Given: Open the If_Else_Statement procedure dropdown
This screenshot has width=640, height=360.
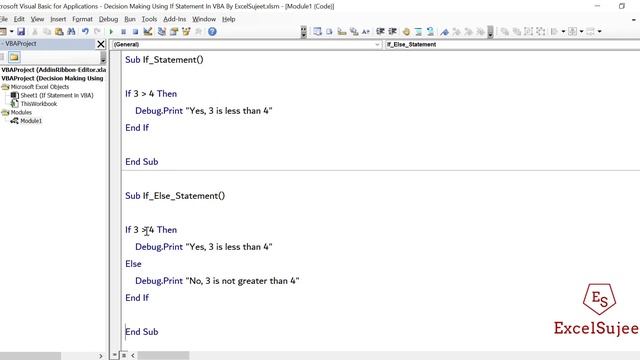Looking at the screenshot, I should tap(512, 44).
